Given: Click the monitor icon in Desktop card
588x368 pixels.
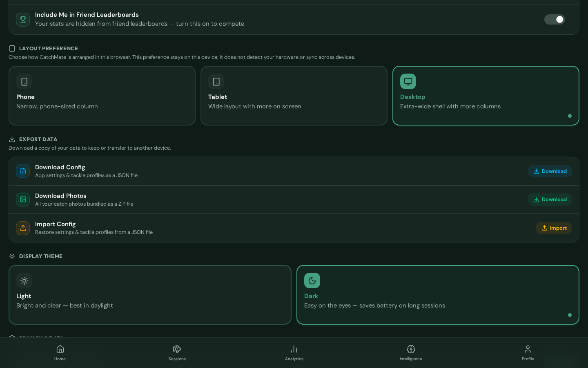Looking at the screenshot, I should coord(408,81).
